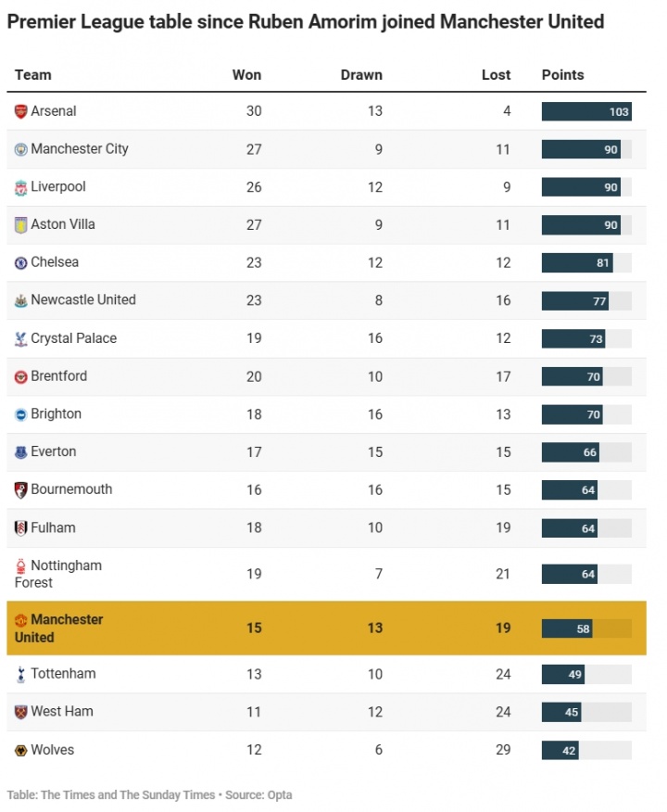Sort table by Won column header
This screenshot has height=812, width=667.
[x=246, y=75]
